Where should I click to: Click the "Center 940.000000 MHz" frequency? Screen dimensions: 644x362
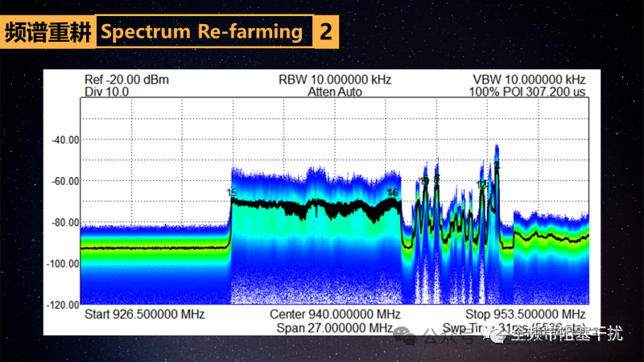tap(335, 315)
